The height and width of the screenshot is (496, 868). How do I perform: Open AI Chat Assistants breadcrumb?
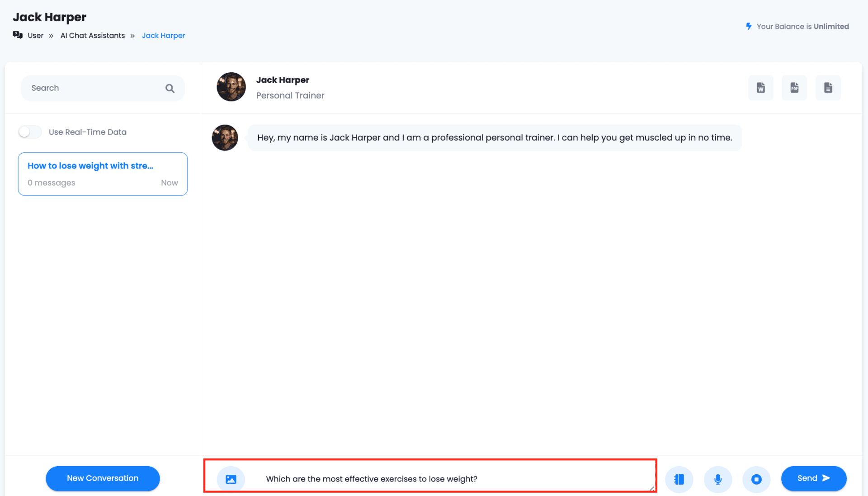point(93,36)
